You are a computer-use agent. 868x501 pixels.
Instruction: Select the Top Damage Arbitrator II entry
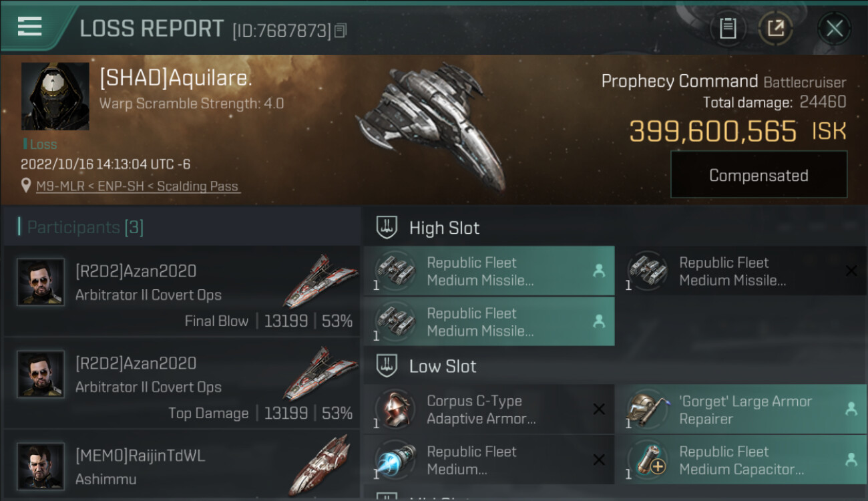tap(180, 387)
